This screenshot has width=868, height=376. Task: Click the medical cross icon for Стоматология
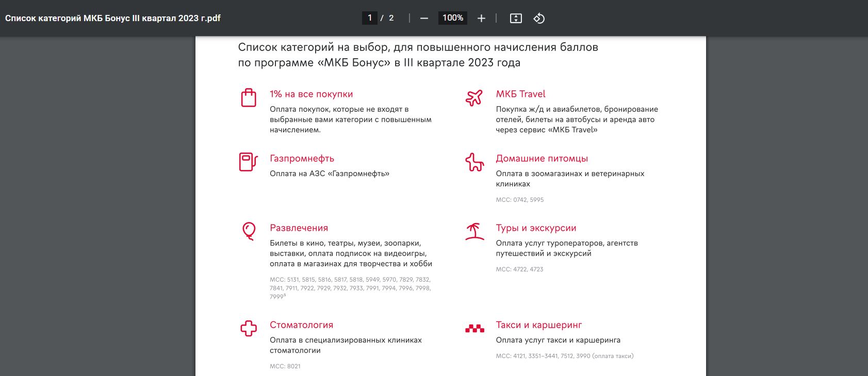pyautogui.click(x=249, y=328)
